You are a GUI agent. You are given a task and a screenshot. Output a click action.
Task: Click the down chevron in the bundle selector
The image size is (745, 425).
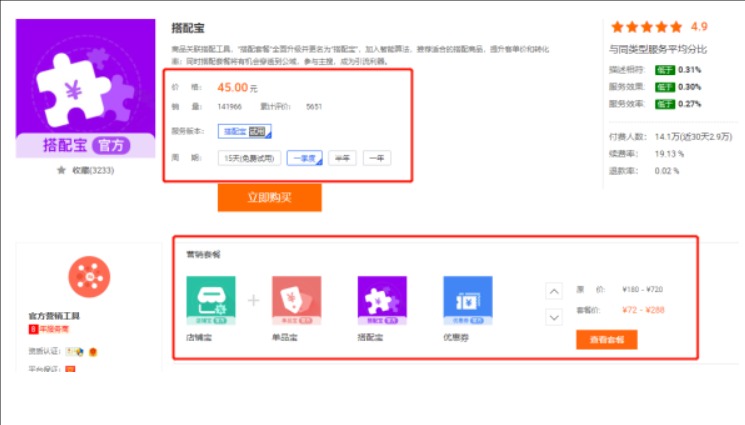(554, 317)
